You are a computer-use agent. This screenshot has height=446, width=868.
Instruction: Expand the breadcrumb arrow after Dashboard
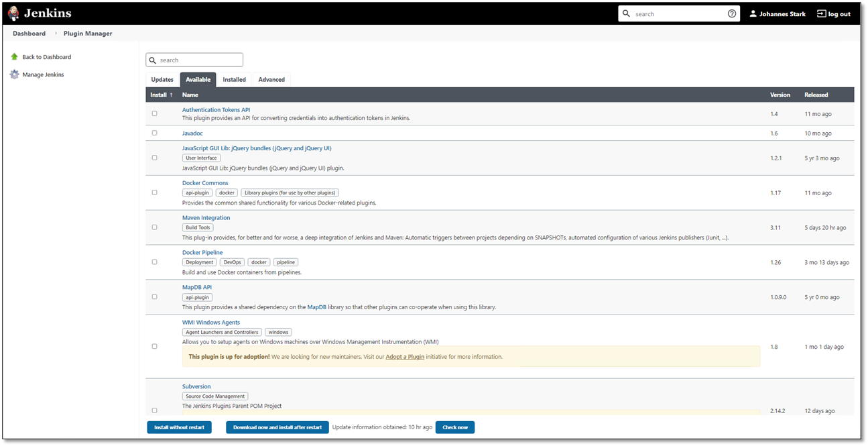tap(55, 34)
